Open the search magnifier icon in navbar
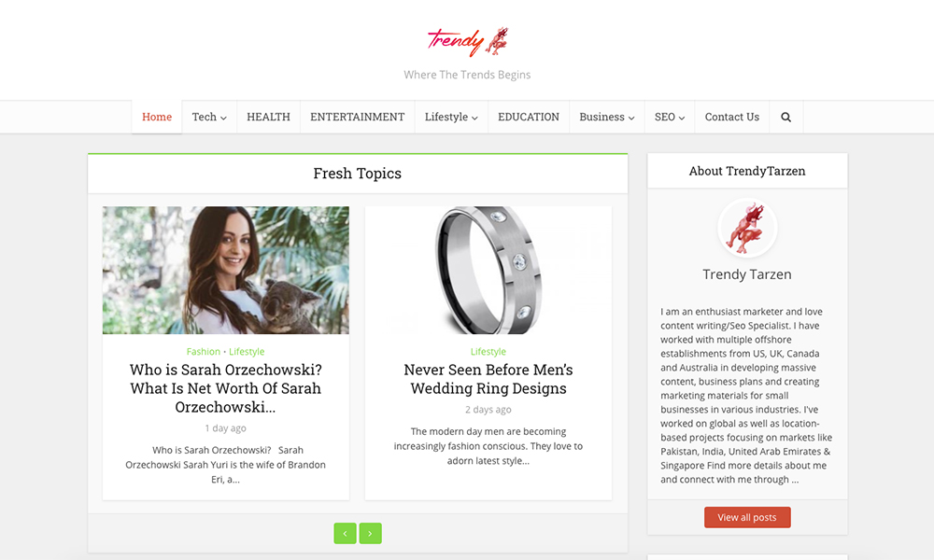This screenshot has height=560, width=934. click(x=785, y=118)
